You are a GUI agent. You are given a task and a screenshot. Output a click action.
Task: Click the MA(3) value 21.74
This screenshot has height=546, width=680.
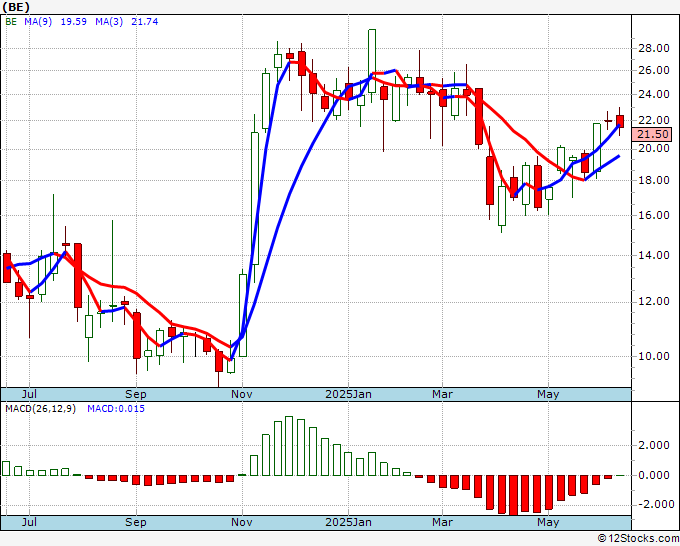(144, 22)
